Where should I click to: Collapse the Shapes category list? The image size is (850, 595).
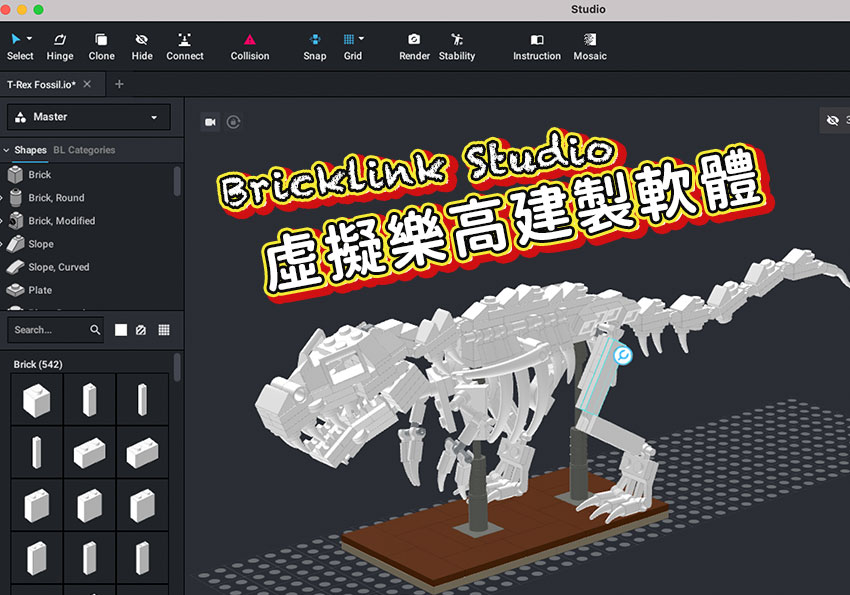(6, 150)
